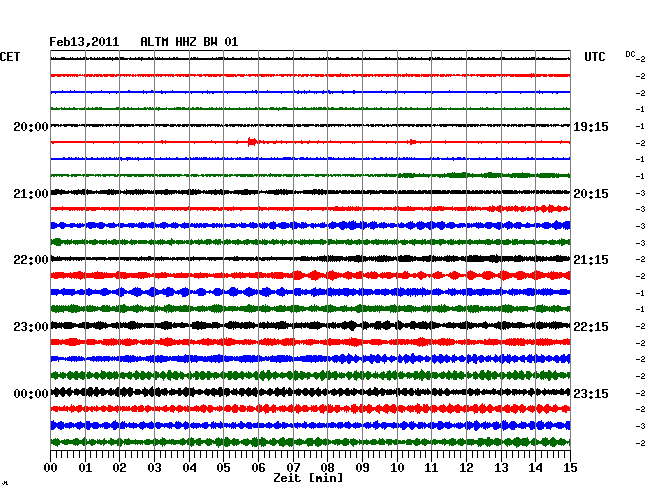Select minute tick label 12 on x-axis
This screenshot has height=494, width=650.
466,468
